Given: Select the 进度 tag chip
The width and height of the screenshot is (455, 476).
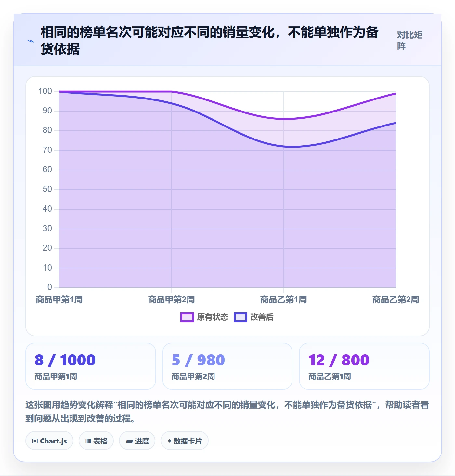Looking at the screenshot, I should [137, 441].
